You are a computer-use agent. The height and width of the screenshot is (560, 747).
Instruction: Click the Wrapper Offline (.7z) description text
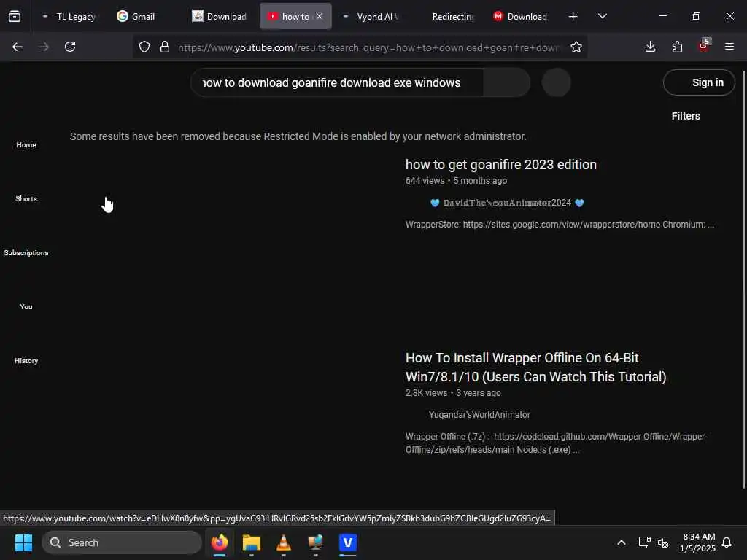557,443
